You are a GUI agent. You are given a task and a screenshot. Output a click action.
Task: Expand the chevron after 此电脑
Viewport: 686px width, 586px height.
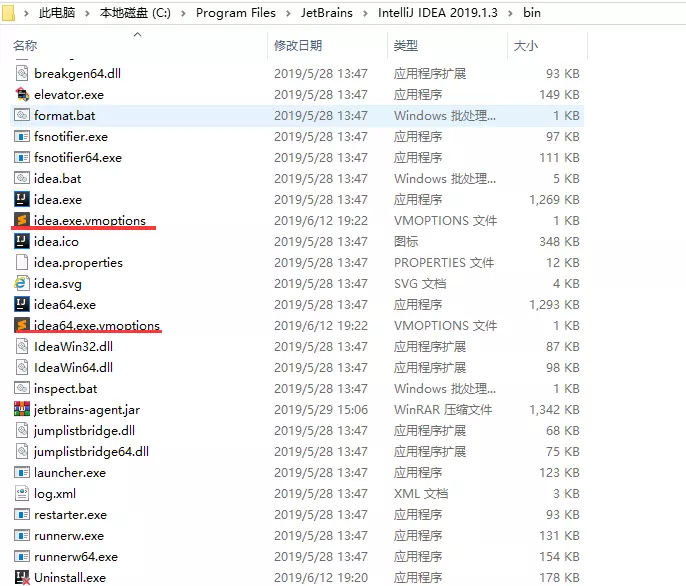(87, 13)
